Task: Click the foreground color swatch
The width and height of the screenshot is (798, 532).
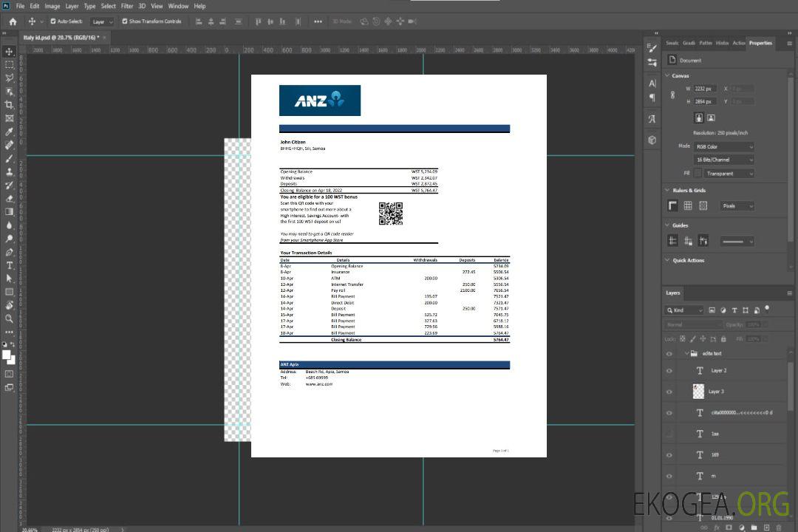Action: (x=7, y=355)
